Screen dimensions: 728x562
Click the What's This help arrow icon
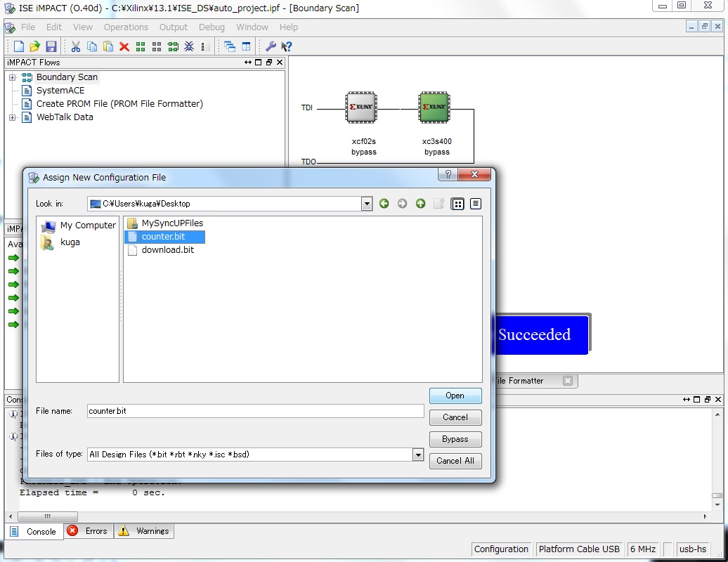click(x=287, y=46)
